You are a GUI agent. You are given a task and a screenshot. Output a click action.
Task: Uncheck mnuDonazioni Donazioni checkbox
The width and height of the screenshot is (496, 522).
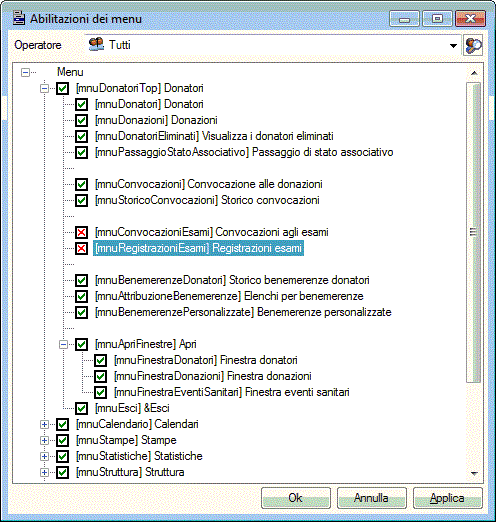point(81,120)
